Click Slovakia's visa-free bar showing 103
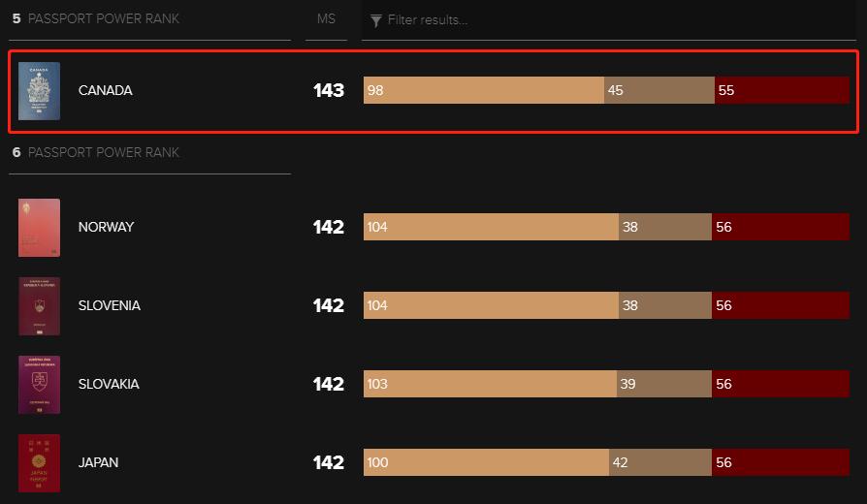The height and width of the screenshot is (504, 867). pos(490,384)
